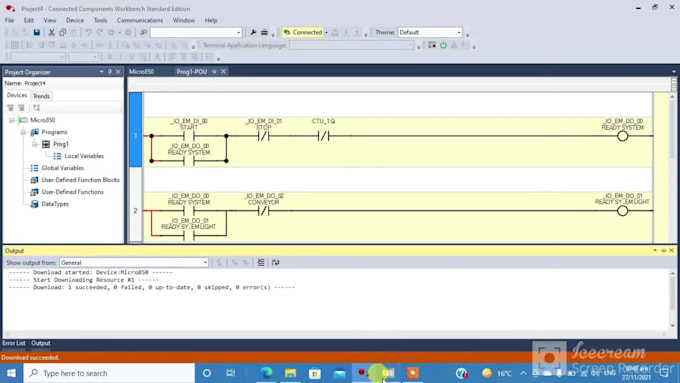Select Micro850 controller in device tree
The image size is (680, 383).
pos(42,120)
